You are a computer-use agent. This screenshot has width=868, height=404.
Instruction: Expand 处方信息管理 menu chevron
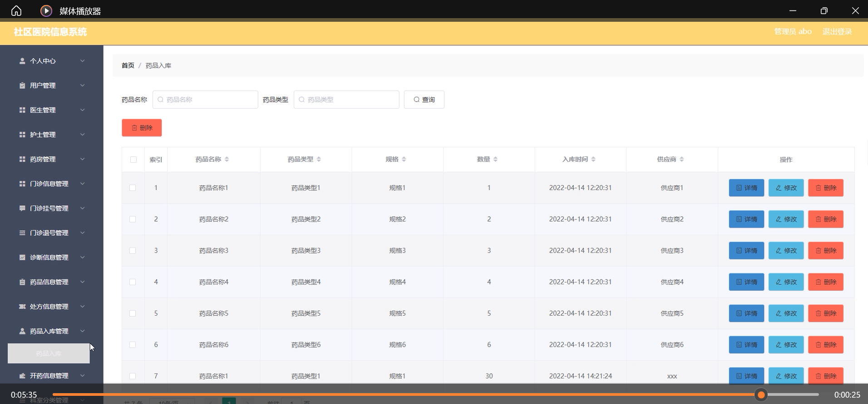[83, 307]
